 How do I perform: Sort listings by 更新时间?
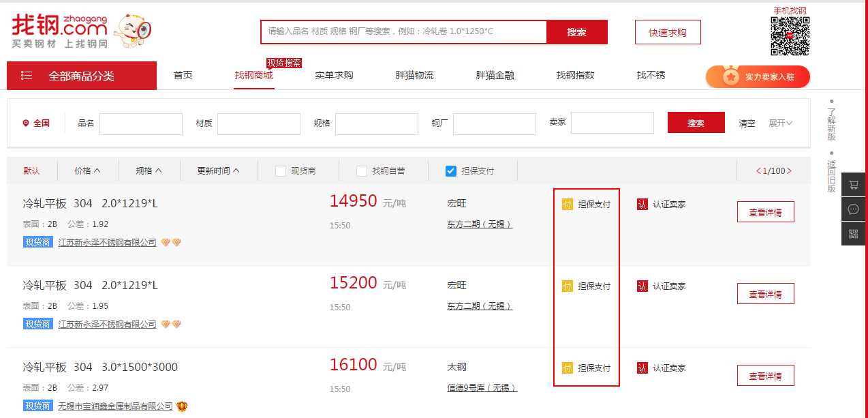pyautogui.click(x=218, y=171)
